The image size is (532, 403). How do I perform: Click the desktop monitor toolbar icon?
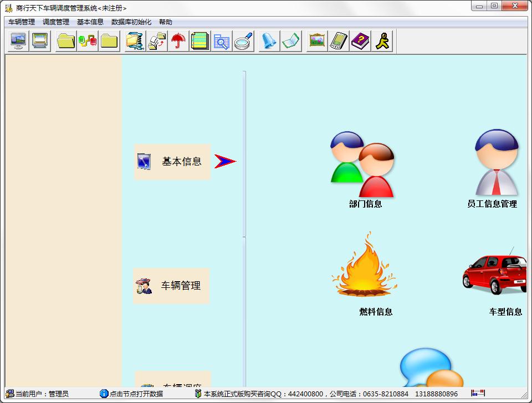(18, 41)
